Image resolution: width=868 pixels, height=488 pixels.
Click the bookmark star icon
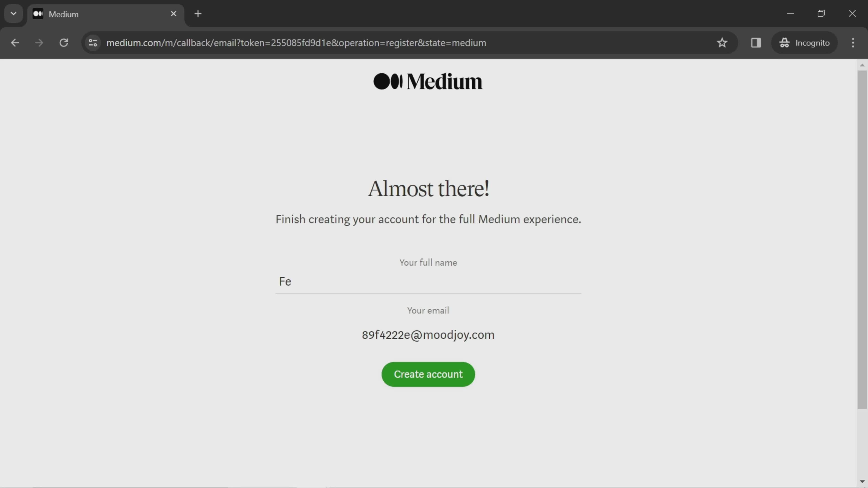(x=722, y=42)
